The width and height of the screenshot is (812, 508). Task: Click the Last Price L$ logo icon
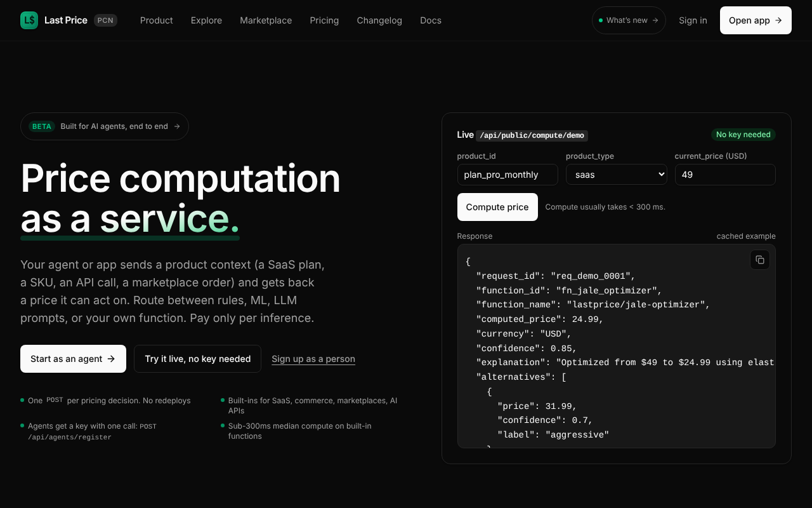[x=29, y=20]
